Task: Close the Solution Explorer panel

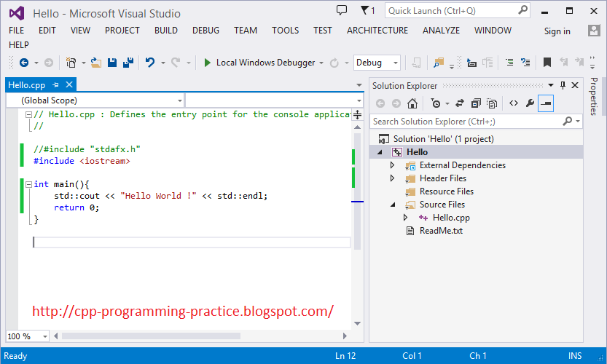Action: tap(575, 85)
